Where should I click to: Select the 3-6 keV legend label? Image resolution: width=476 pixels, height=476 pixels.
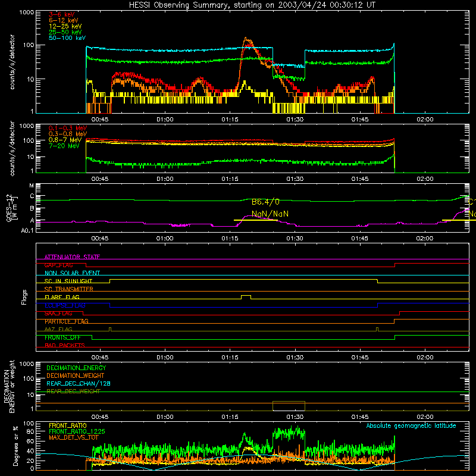[x=62, y=14]
